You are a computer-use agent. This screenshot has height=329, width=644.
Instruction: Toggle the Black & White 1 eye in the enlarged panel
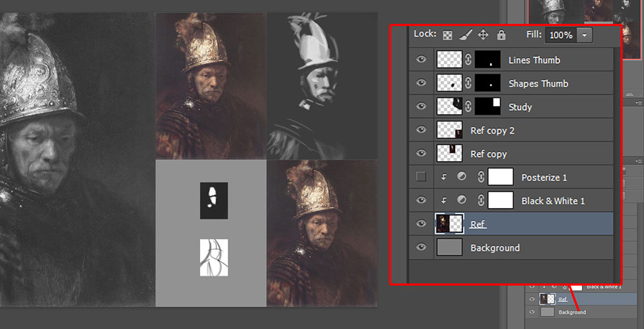[421, 200]
